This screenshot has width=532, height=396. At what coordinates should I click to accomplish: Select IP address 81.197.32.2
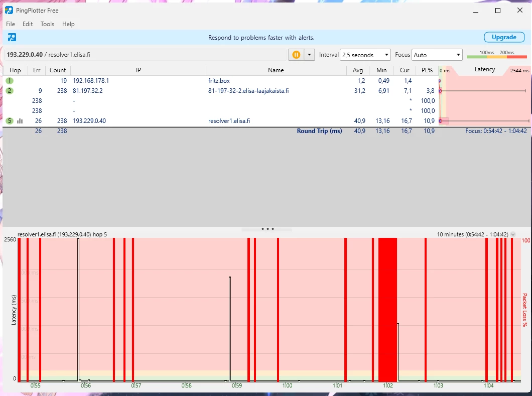87,91
